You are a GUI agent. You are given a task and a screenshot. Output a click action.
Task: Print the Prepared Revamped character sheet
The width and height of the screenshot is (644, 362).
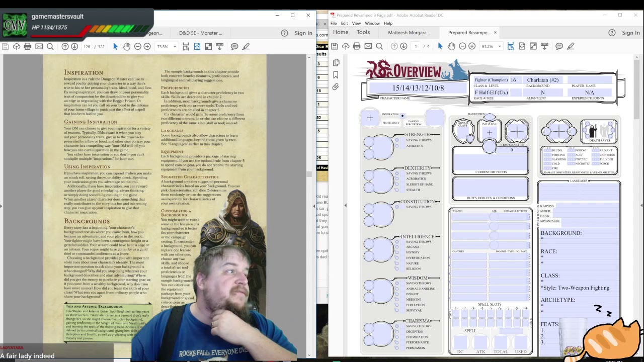[357, 46]
